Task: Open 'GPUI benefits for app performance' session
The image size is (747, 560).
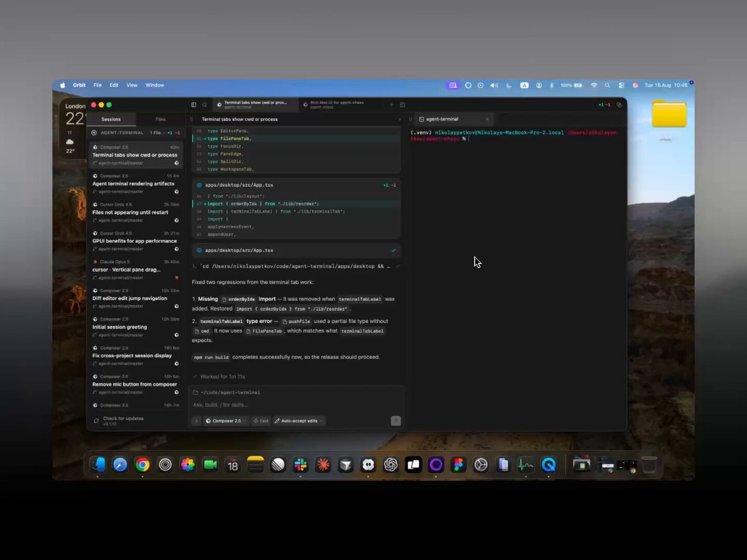Action: (136, 241)
